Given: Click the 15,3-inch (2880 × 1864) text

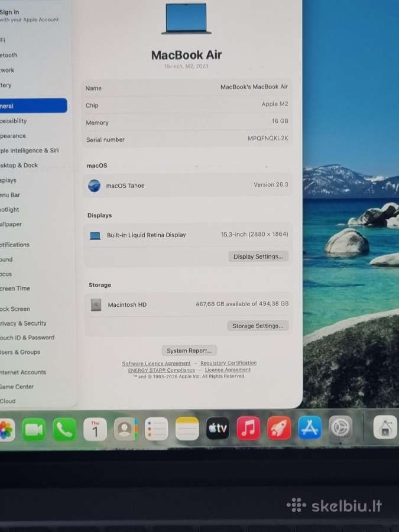Looking at the screenshot, I should pos(254,234).
